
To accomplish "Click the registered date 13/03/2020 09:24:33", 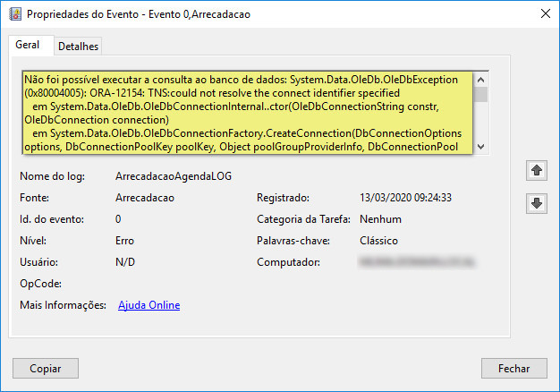I will pyautogui.click(x=405, y=198).
